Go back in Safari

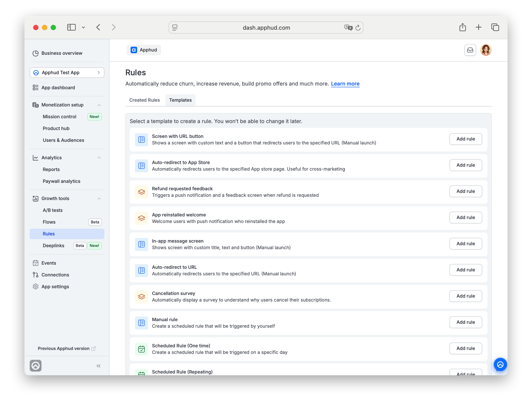[x=98, y=27]
